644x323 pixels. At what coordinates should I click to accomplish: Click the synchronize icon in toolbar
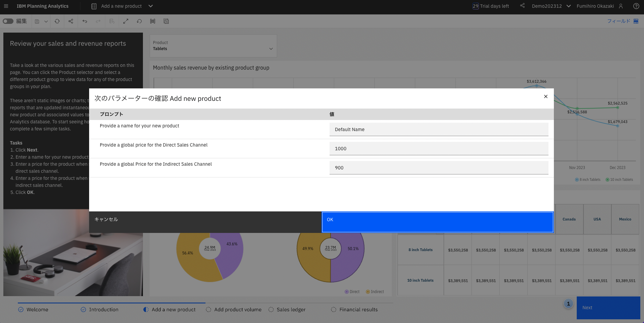(x=153, y=21)
